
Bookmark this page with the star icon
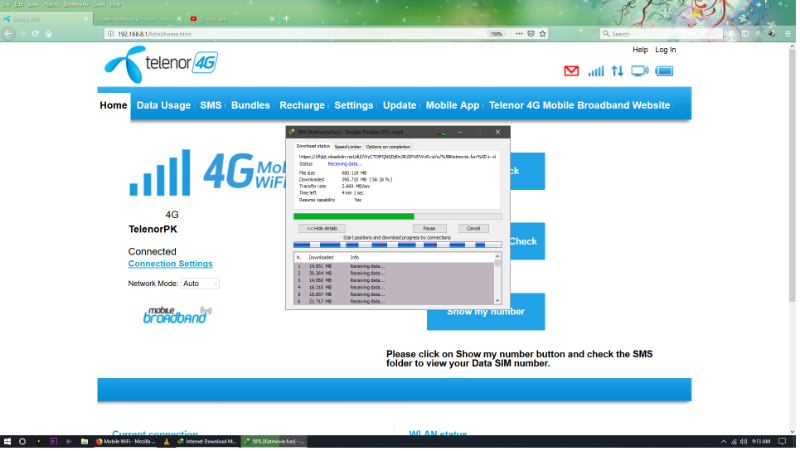pyautogui.click(x=545, y=34)
